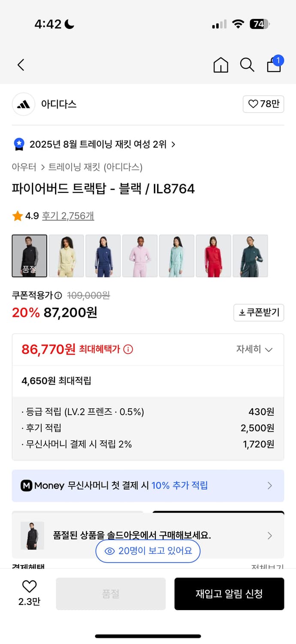Screen dimensions: 296x644
Task: Open the 후기 2,756개 reviews link
Action: point(68,216)
